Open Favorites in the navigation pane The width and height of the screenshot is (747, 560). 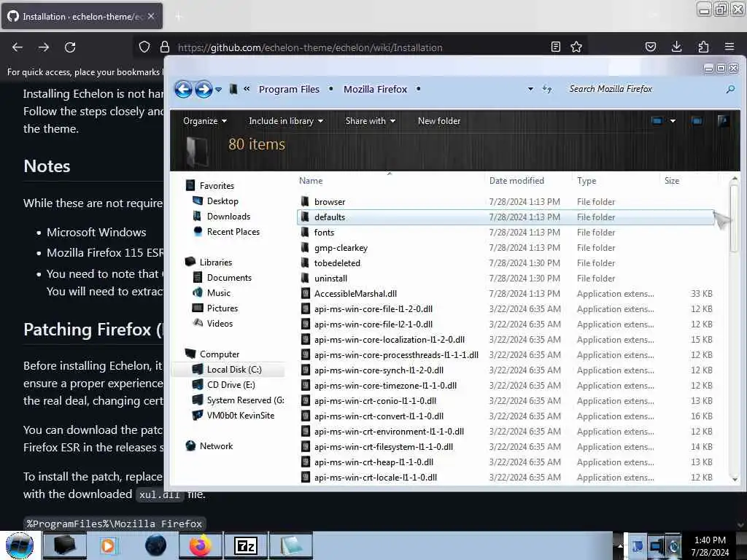(x=209, y=186)
